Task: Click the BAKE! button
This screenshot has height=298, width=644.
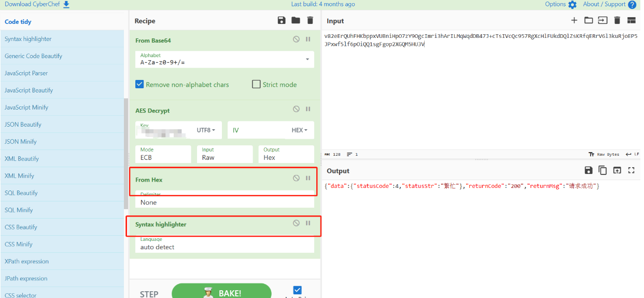Action: coord(221,293)
